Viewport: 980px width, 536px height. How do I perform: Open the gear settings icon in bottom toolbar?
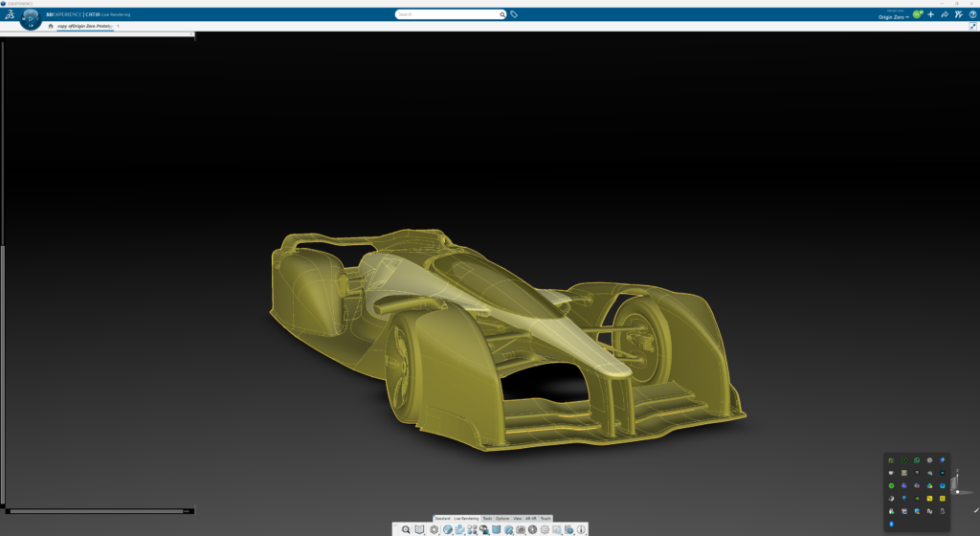pos(545,529)
